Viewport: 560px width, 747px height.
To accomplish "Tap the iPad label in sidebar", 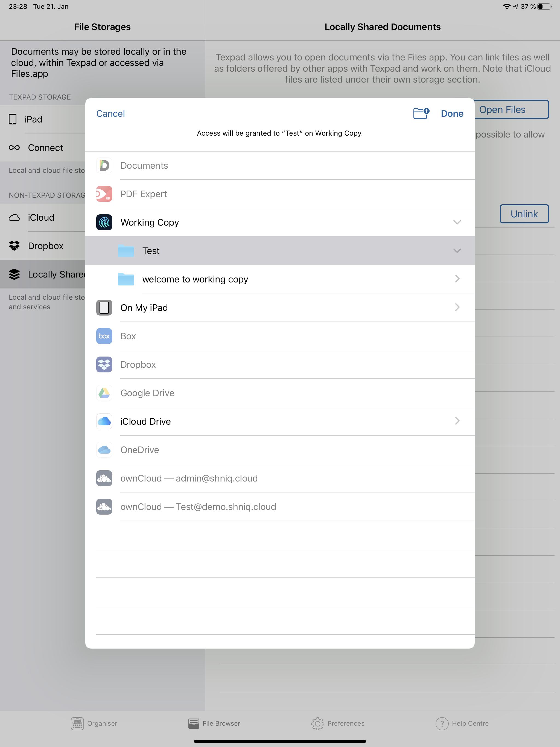I will [x=33, y=119].
